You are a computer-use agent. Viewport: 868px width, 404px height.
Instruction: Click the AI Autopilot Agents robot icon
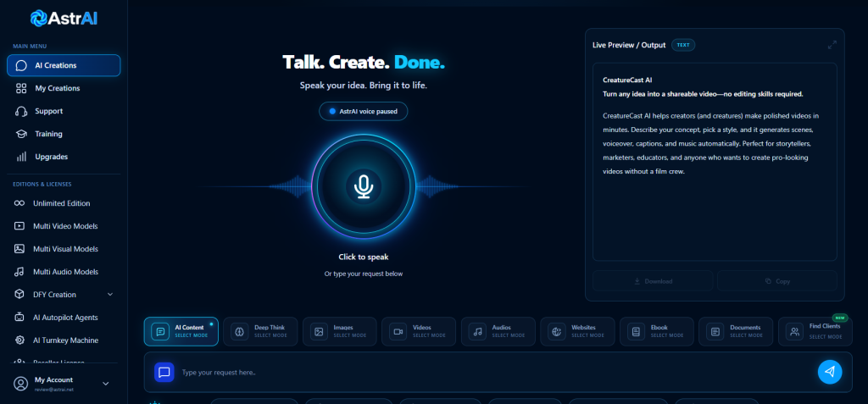tap(19, 318)
